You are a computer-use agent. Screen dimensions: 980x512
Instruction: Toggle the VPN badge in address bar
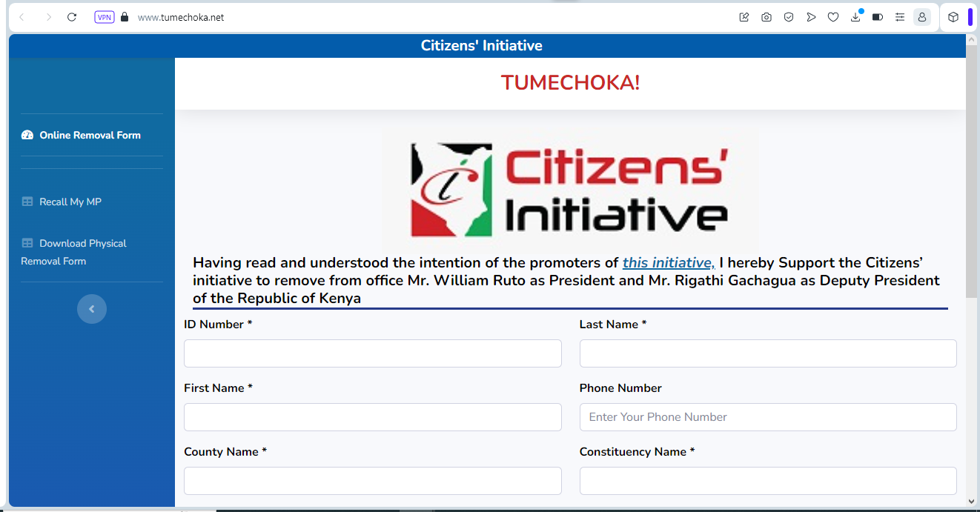click(105, 17)
